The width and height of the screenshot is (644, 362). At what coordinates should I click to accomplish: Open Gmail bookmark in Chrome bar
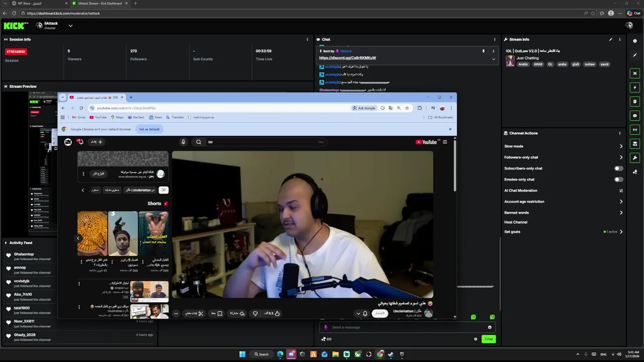pyautogui.click(x=78, y=117)
